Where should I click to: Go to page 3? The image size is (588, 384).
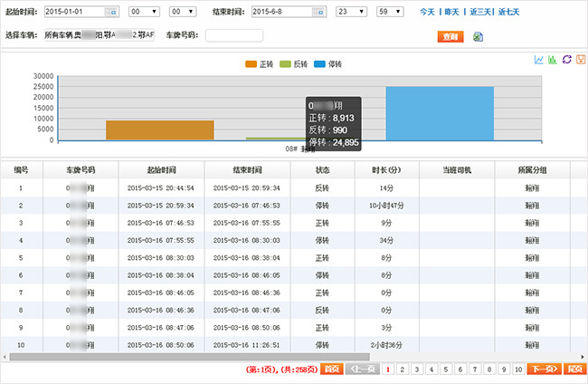pos(417,370)
